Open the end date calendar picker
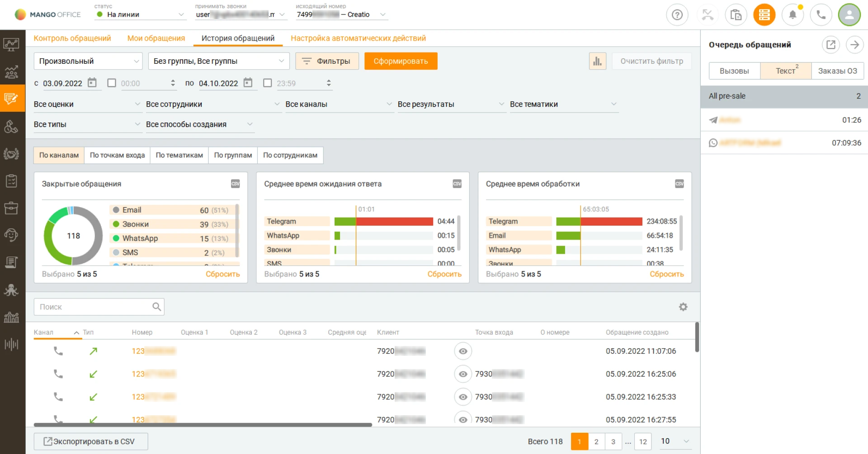This screenshot has width=868, height=454. point(248,83)
